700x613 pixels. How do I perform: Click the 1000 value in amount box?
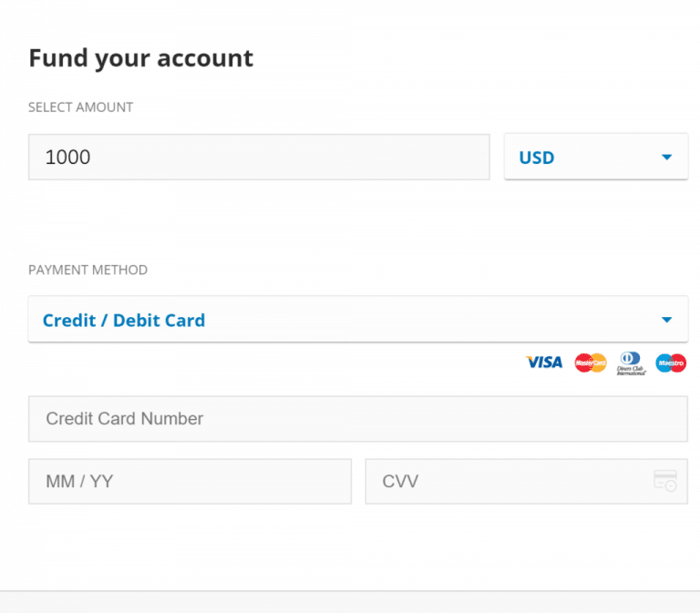[x=67, y=157]
